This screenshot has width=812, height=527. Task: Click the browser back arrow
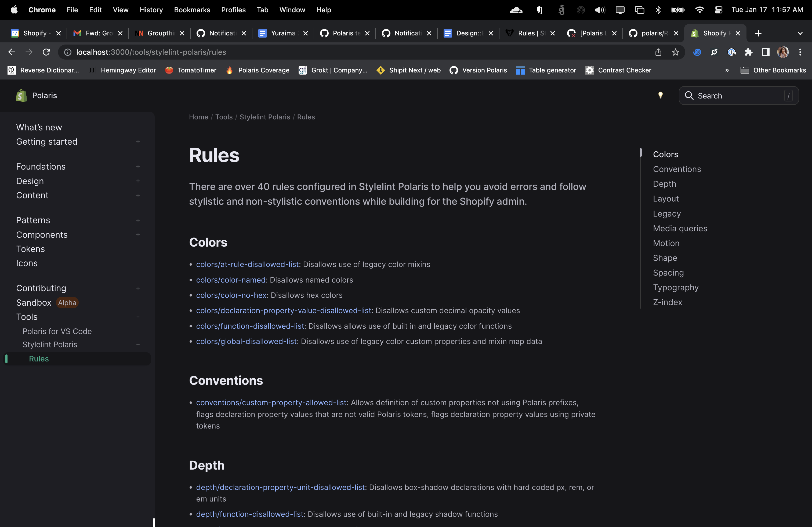coord(12,52)
